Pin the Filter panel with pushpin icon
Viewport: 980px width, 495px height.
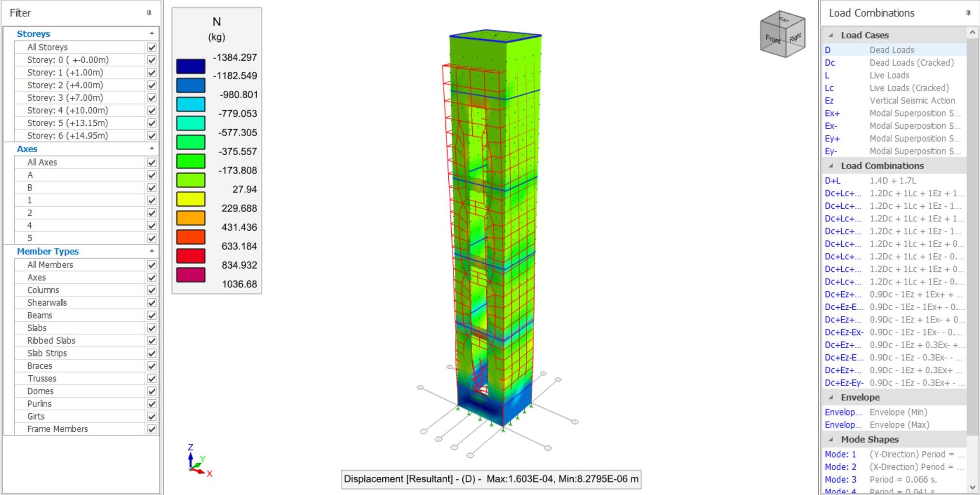pyautogui.click(x=149, y=13)
